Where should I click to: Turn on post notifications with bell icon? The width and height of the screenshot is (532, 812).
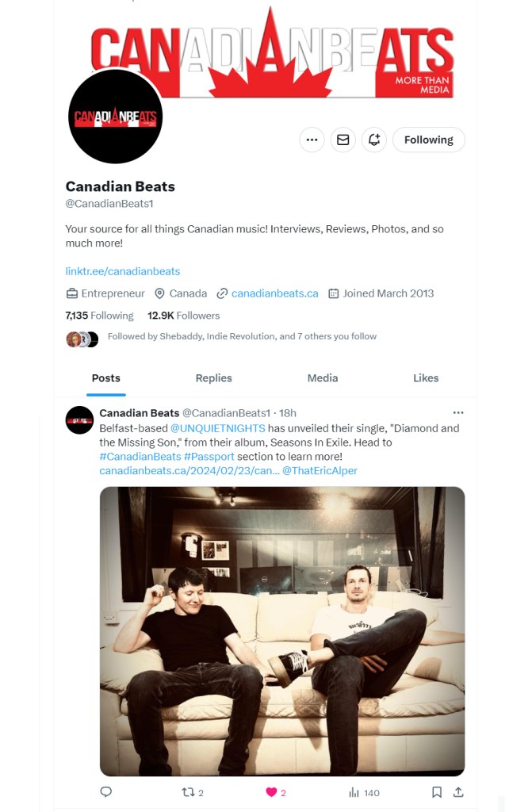(374, 140)
